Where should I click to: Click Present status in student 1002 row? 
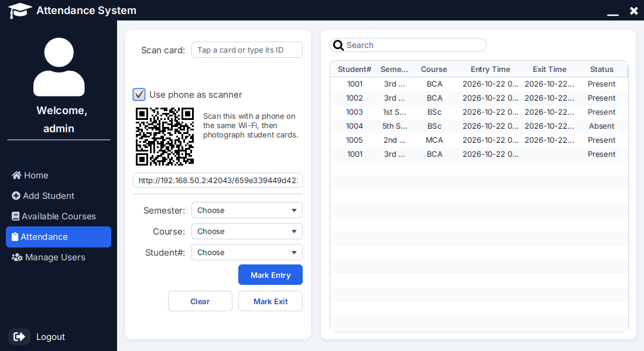pyautogui.click(x=602, y=98)
